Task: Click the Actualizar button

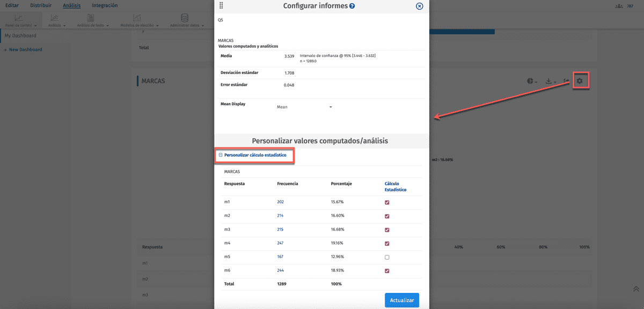Action: [x=402, y=300]
